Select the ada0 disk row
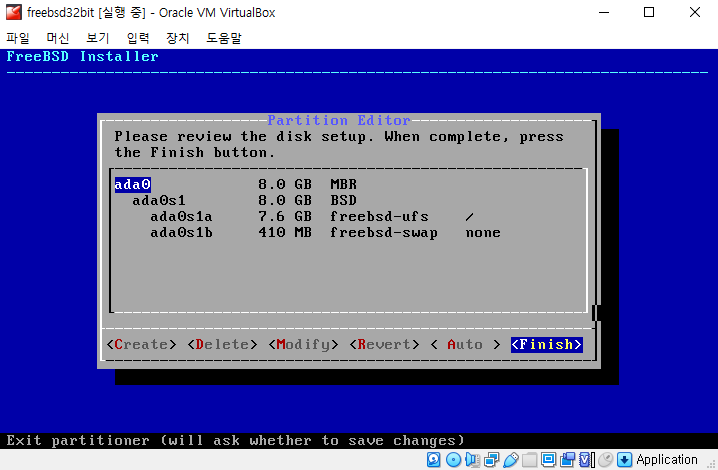The height and width of the screenshot is (470, 718). tap(348, 184)
